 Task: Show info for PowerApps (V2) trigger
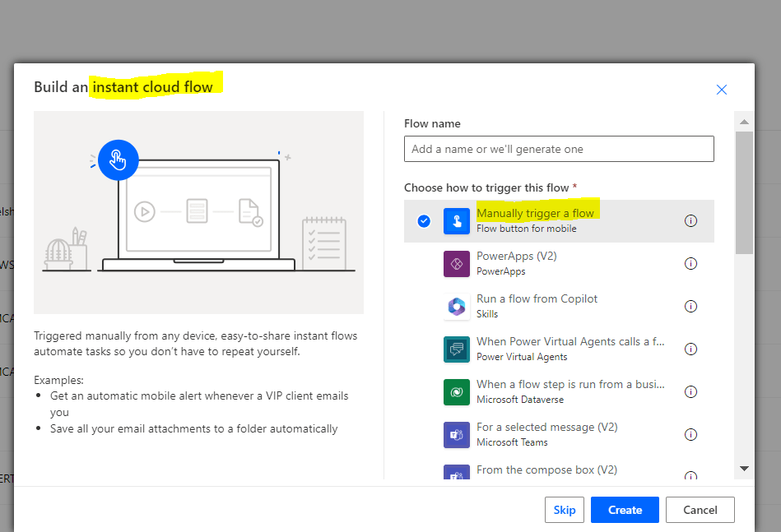click(x=690, y=263)
